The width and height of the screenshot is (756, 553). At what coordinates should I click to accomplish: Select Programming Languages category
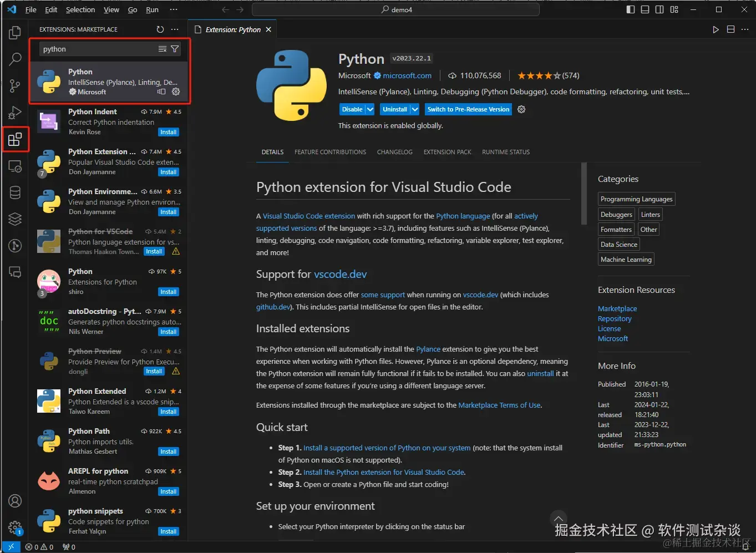637,199
